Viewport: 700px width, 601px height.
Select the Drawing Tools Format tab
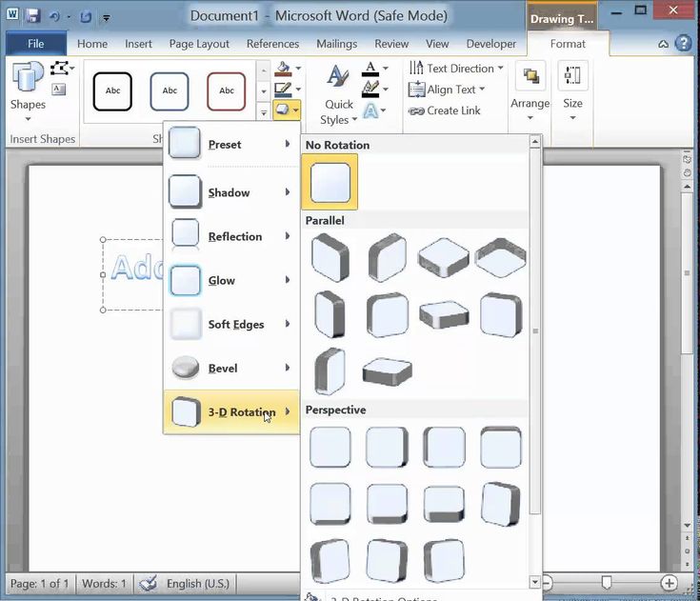tap(568, 44)
